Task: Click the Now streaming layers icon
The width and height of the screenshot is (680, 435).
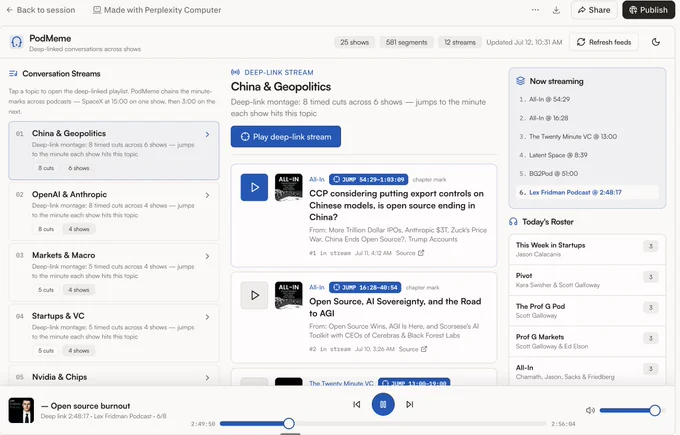Action: click(x=520, y=81)
